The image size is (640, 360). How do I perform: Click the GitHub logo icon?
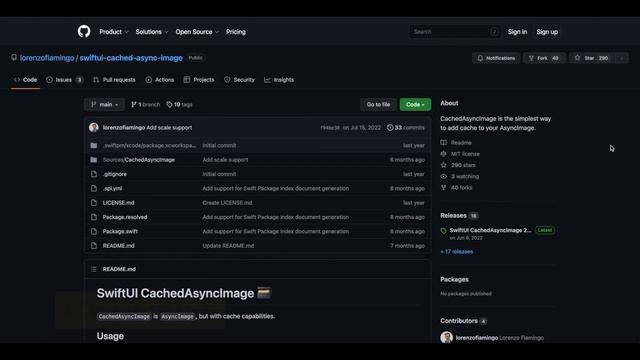click(84, 31)
